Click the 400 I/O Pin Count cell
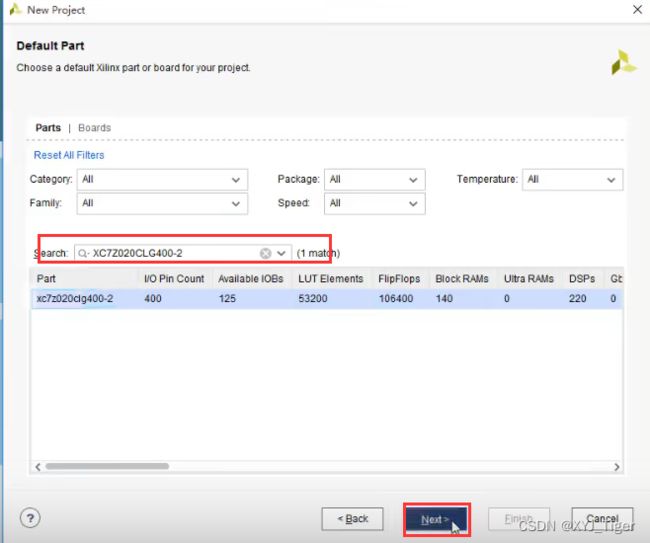 point(153,298)
